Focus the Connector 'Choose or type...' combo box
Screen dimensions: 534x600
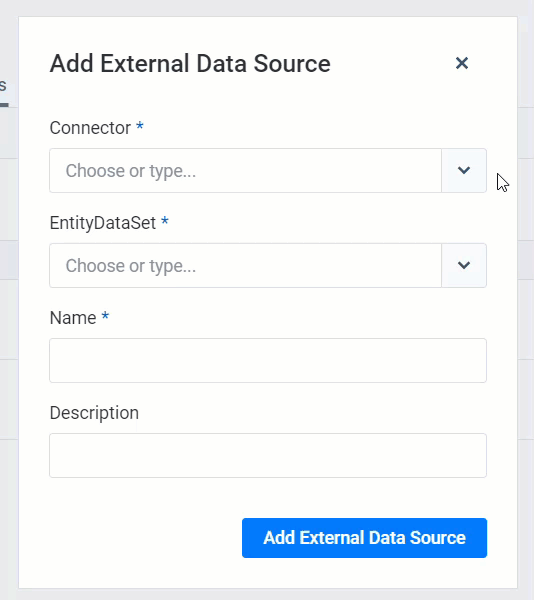(246, 171)
